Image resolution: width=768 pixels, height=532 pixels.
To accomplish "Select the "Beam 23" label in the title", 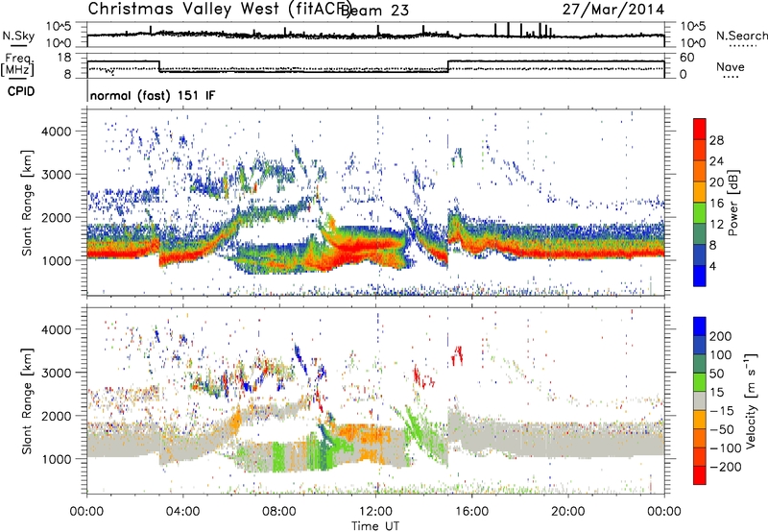I will point(376,10).
